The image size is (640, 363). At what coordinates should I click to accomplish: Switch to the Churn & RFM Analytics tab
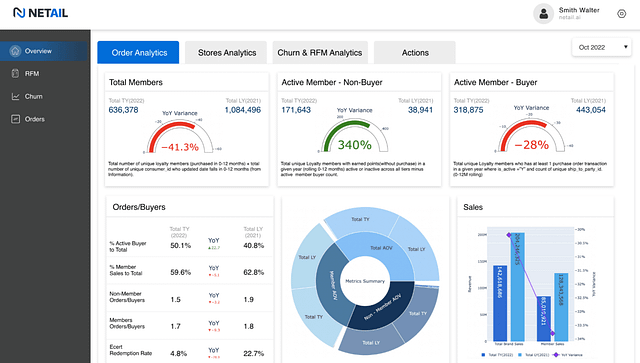click(x=320, y=52)
